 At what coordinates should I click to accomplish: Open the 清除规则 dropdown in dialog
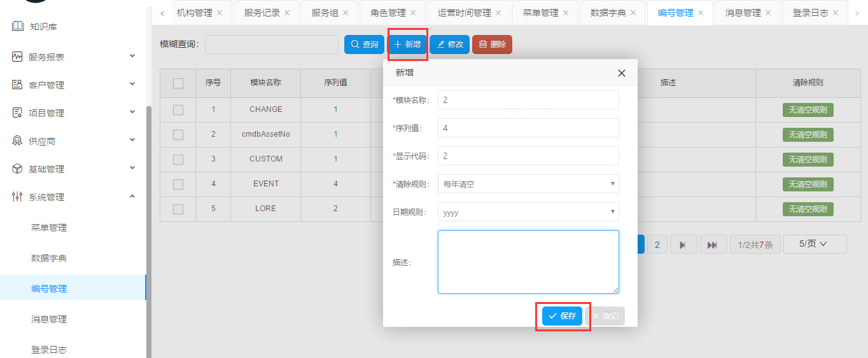[528, 184]
